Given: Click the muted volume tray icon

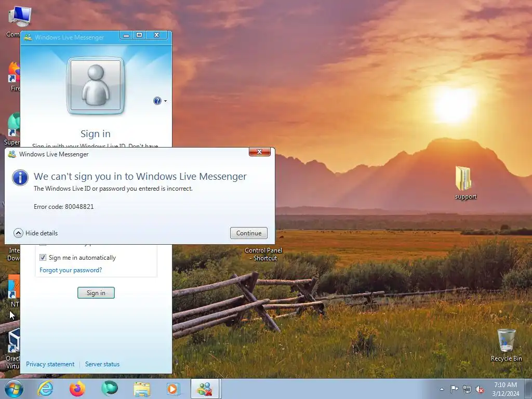Looking at the screenshot, I should pos(480,389).
